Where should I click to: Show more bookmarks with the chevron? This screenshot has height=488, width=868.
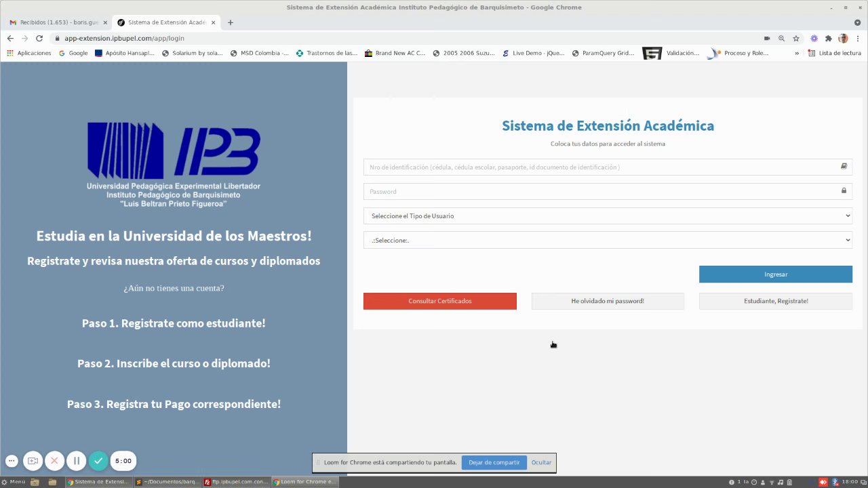pyautogui.click(x=797, y=53)
